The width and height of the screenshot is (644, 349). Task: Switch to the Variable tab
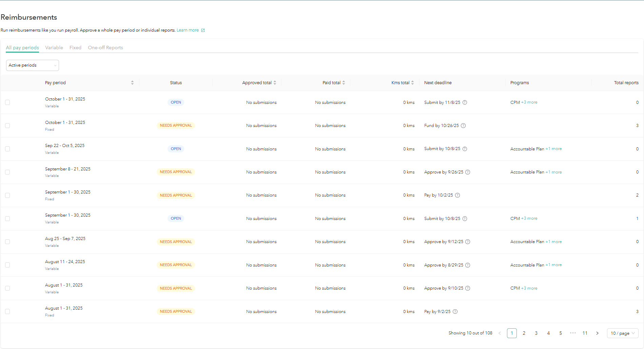[54, 48]
